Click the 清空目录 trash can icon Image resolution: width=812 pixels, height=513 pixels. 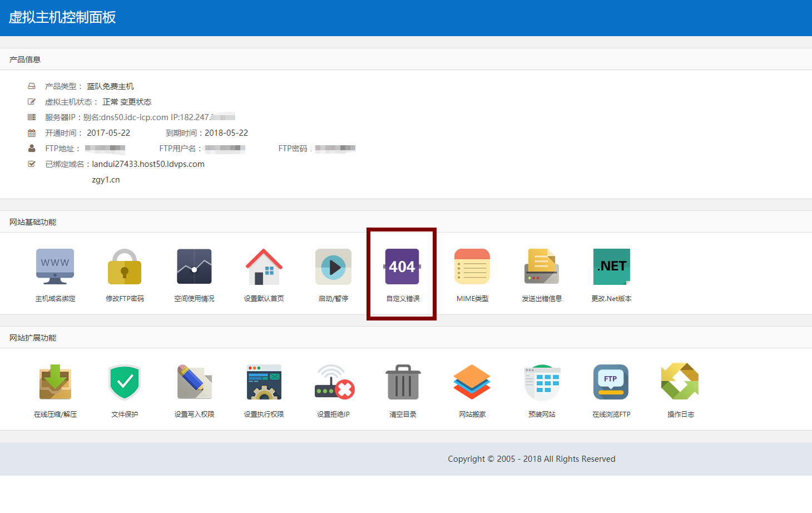[403, 382]
